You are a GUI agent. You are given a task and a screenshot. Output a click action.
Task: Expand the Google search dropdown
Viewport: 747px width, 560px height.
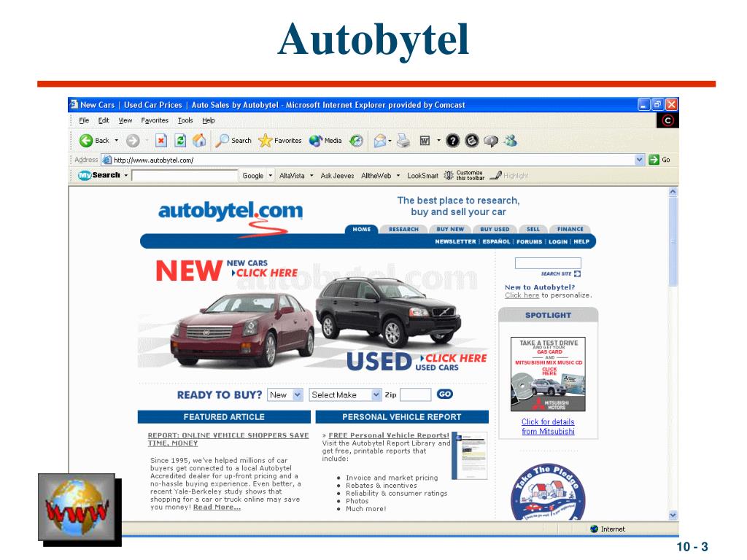pyautogui.click(x=270, y=175)
